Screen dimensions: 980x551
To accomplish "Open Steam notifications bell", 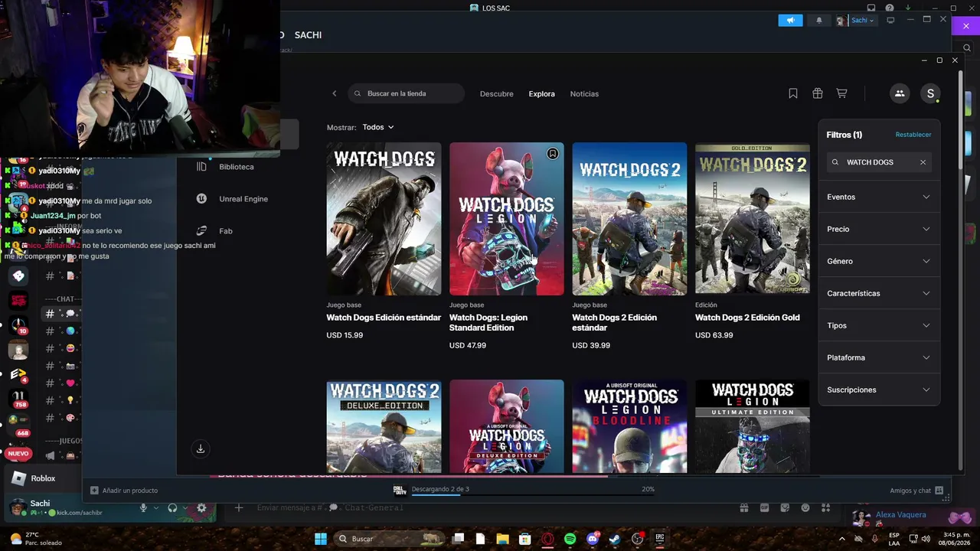I will (x=818, y=21).
